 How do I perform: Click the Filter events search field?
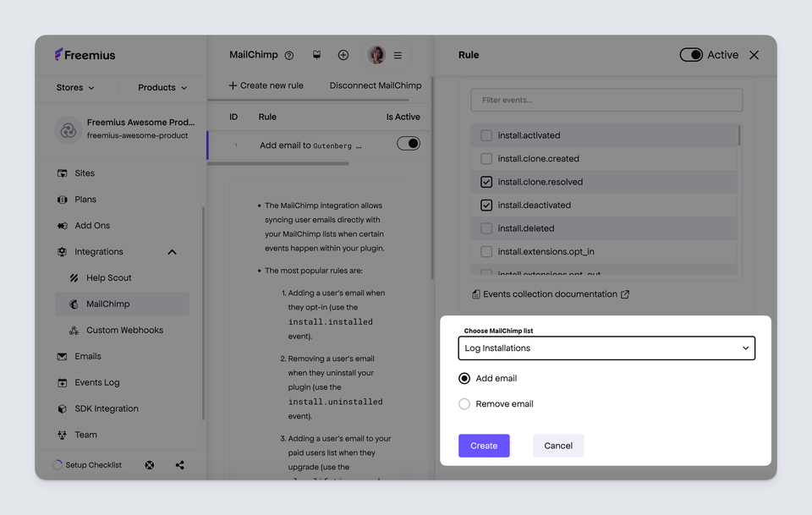tap(606, 100)
